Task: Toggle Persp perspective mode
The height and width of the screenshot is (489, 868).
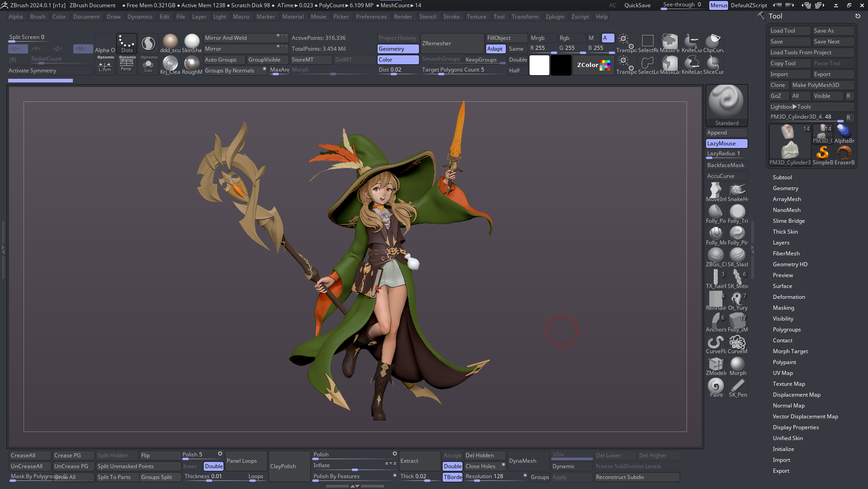Action: pos(127,64)
